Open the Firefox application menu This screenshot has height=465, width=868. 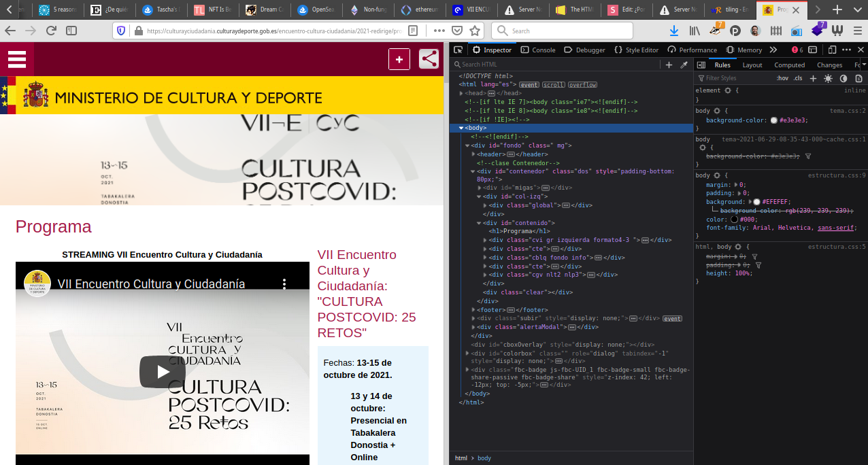click(x=856, y=31)
